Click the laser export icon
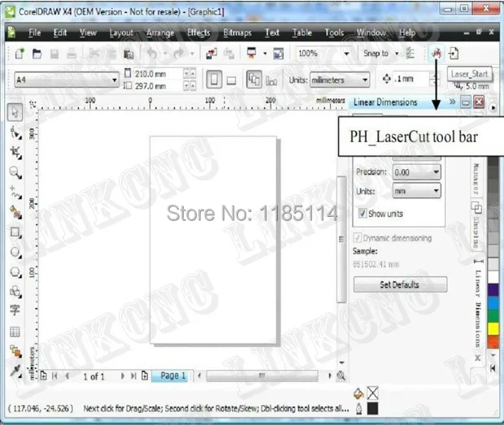This screenshot has width=504, height=425. click(x=454, y=54)
